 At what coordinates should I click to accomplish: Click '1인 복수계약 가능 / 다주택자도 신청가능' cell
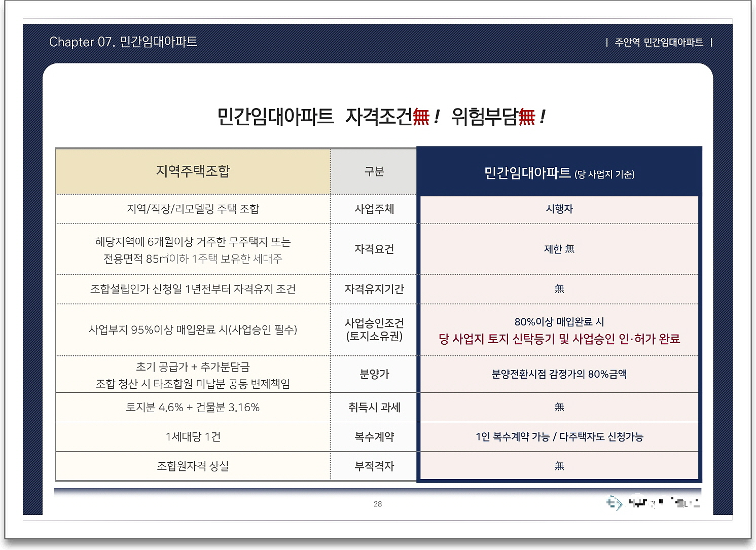click(559, 437)
